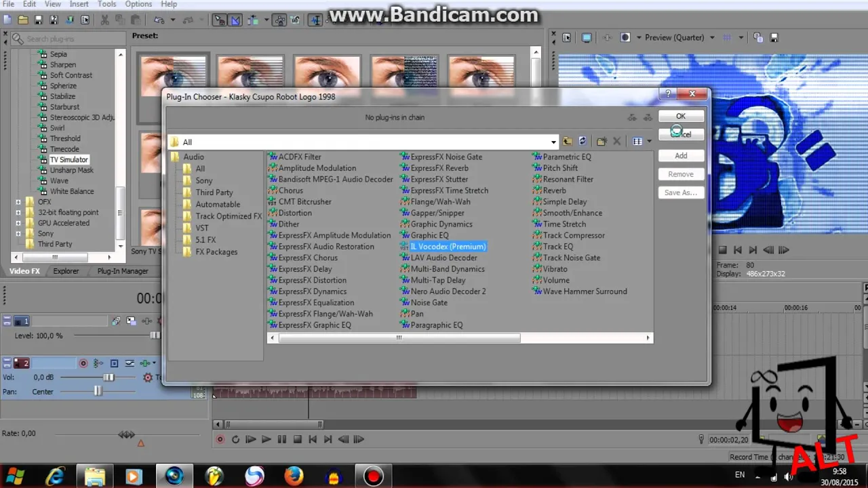Open the folder path dropdown showing All
Image resolution: width=868 pixels, height=488 pixels.
pos(553,142)
